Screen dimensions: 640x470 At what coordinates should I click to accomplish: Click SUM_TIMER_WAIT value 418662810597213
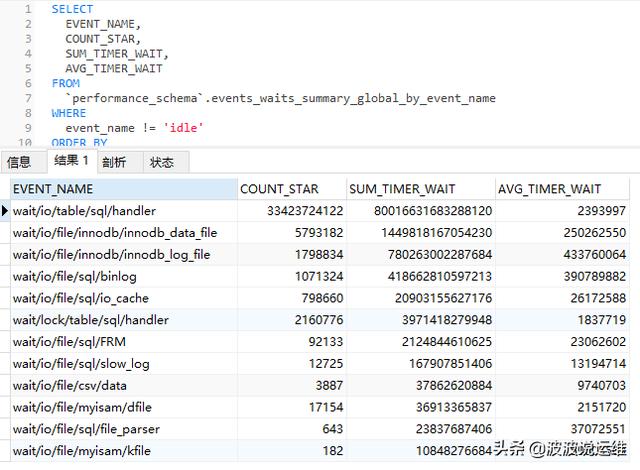click(440, 277)
